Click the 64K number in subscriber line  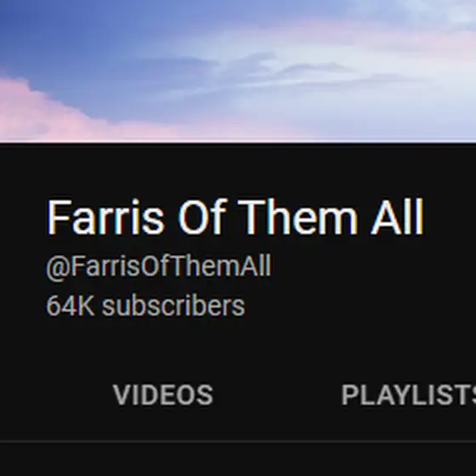tap(70, 306)
